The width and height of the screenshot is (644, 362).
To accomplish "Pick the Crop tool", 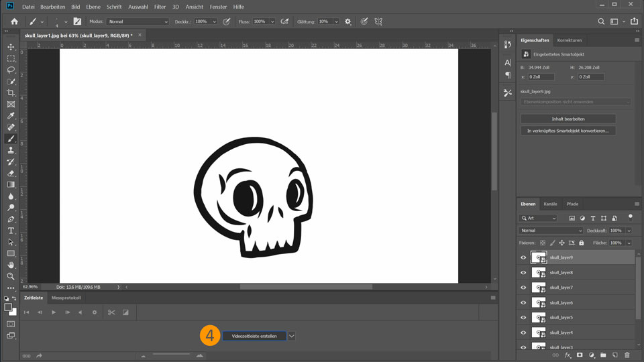I will point(11,93).
